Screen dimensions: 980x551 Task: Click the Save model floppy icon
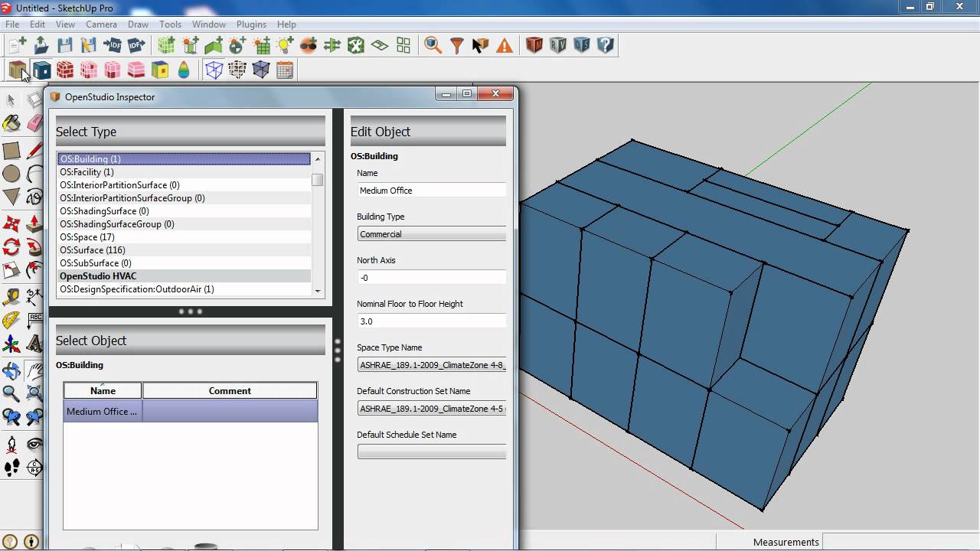(65, 45)
